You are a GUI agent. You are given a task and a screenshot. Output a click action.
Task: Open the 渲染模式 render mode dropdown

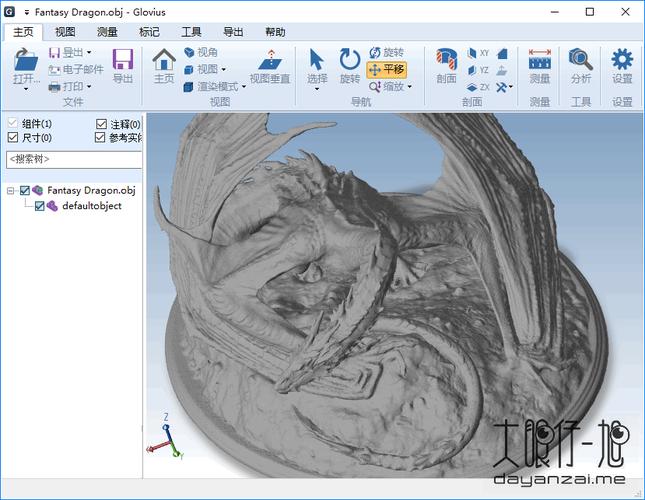[244, 87]
